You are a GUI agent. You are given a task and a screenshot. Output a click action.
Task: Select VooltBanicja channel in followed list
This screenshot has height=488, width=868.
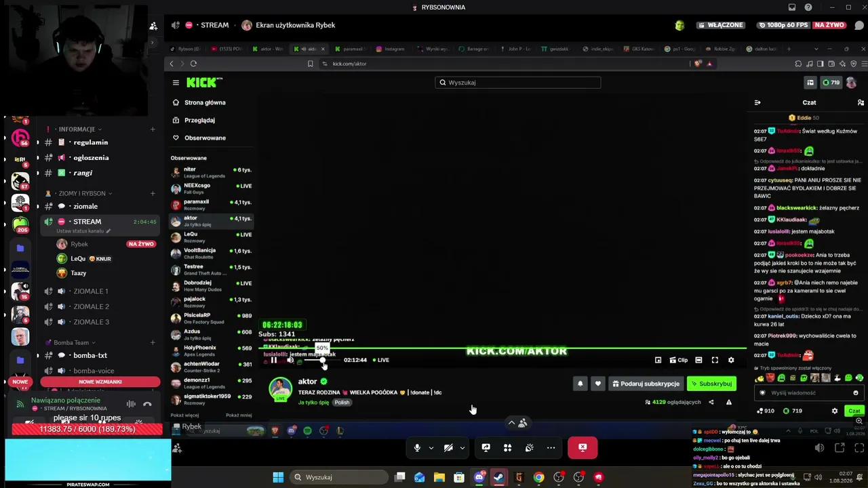tap(211, 253)
